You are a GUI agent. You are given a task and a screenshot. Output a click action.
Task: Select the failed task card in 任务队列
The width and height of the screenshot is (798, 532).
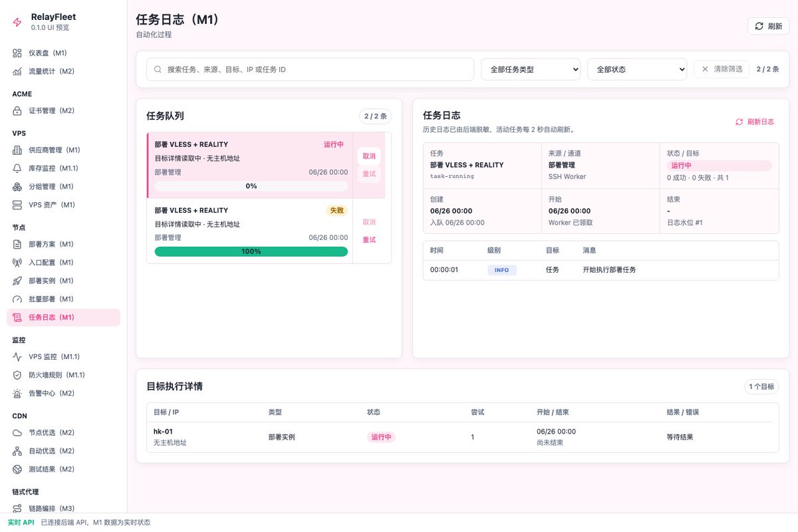coord(250,231)
